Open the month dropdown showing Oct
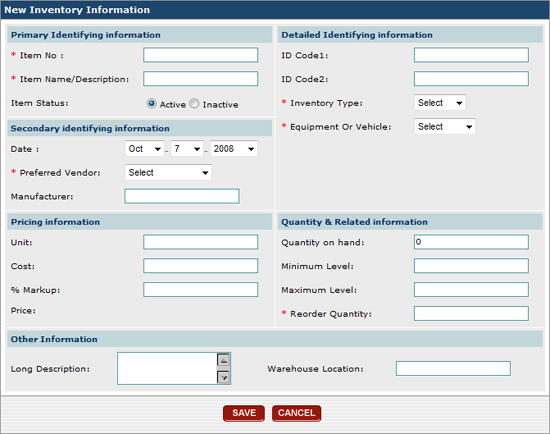 click(x=144, y=149)
